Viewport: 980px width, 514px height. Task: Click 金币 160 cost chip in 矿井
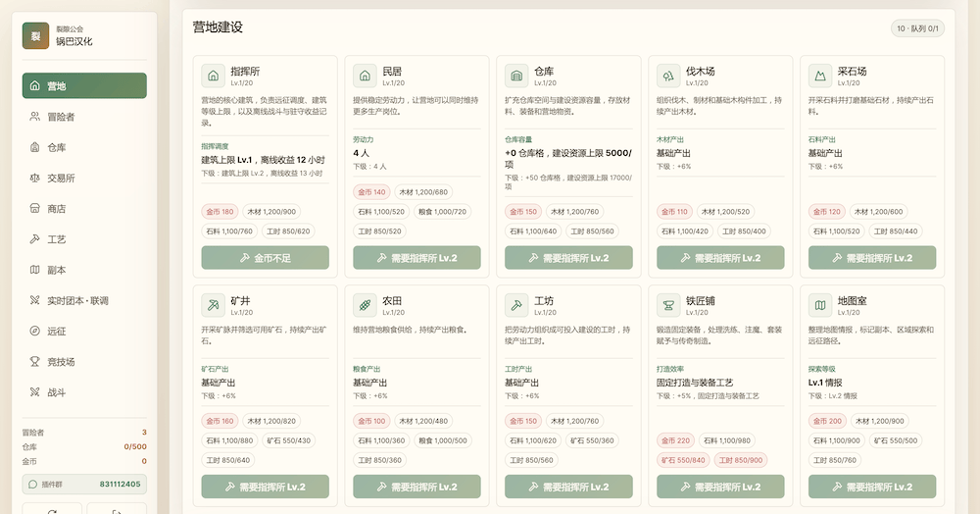[x=220, y=421]
